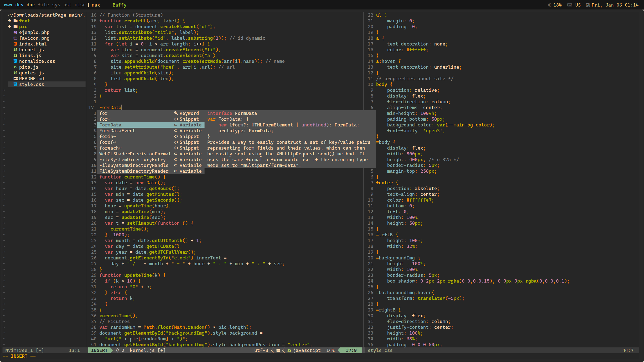644x362 pixels.
Task: Select the 'for~' snippet completion
Action: coord(150,119)
